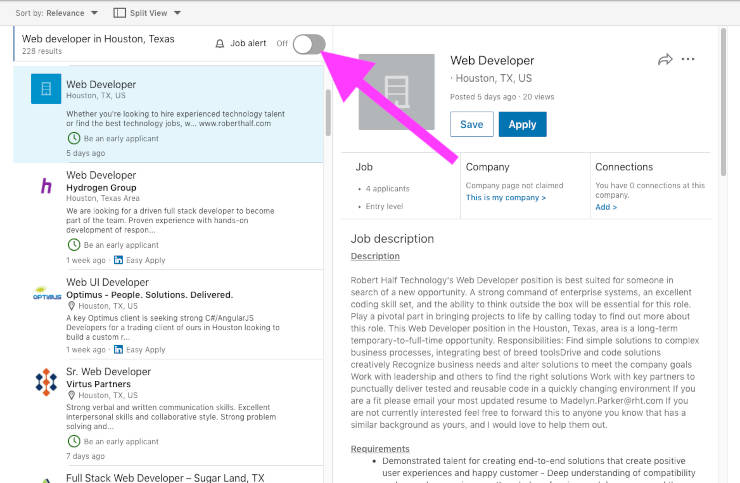Click location pin icon in Virtus Partners listing
This screenshot has width=740, height=483.
click(x=71, y=395)
